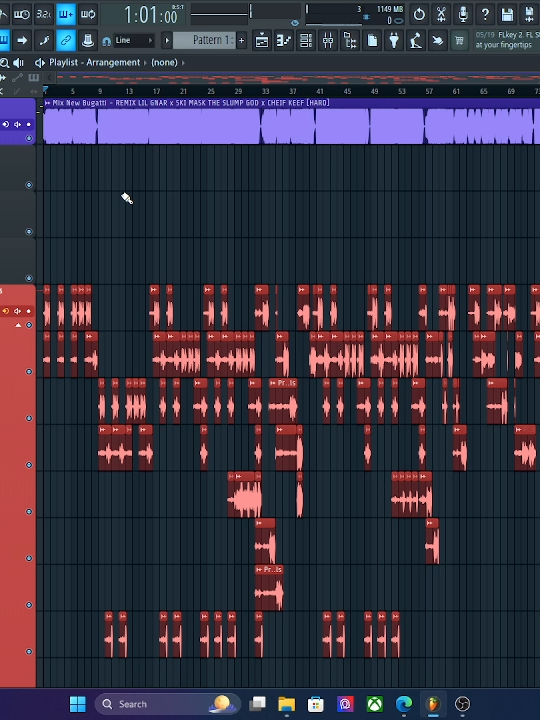Viewport: 540px width, 720px height.
Task: Click the microphone recording icon
Action: tap(463, 15)
